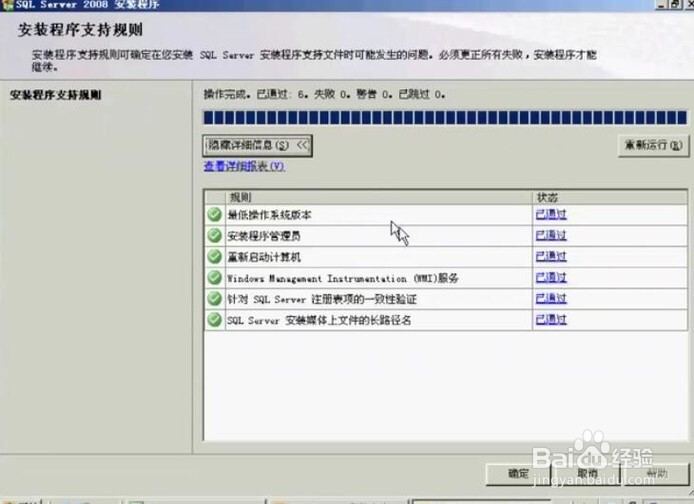Viewport: 694px width, 504px height.
Task: Select the 针对 SQL Server 注册表项 rule text
Action: click(322, 299)
